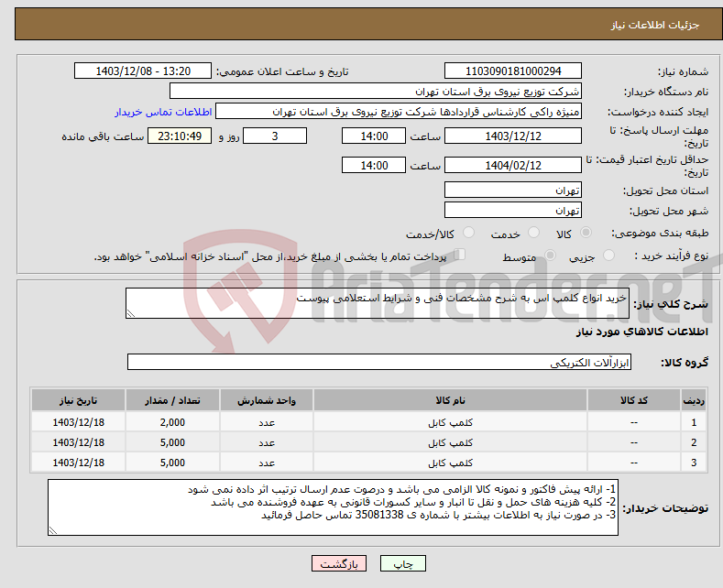Open اطلاعات تماس خریدار link
This screenshot has height=588, width=723.
pyautogui.click(x=163, y=112)
